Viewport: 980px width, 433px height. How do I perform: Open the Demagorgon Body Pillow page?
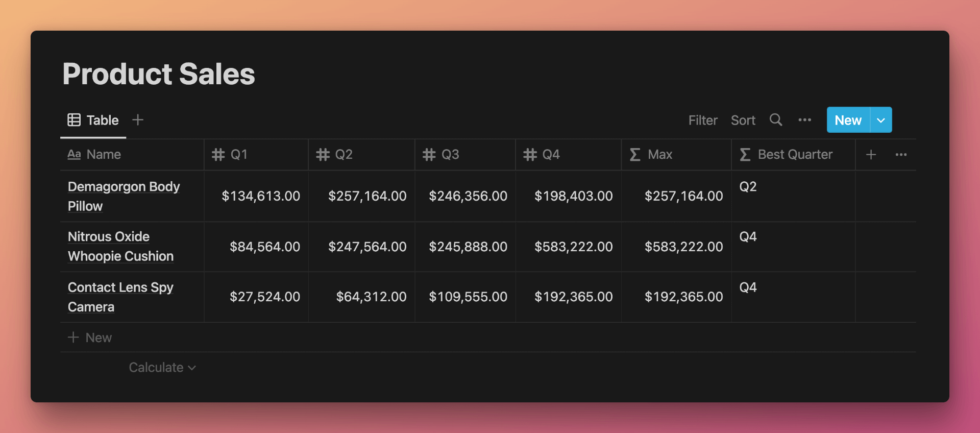[124, 196]
